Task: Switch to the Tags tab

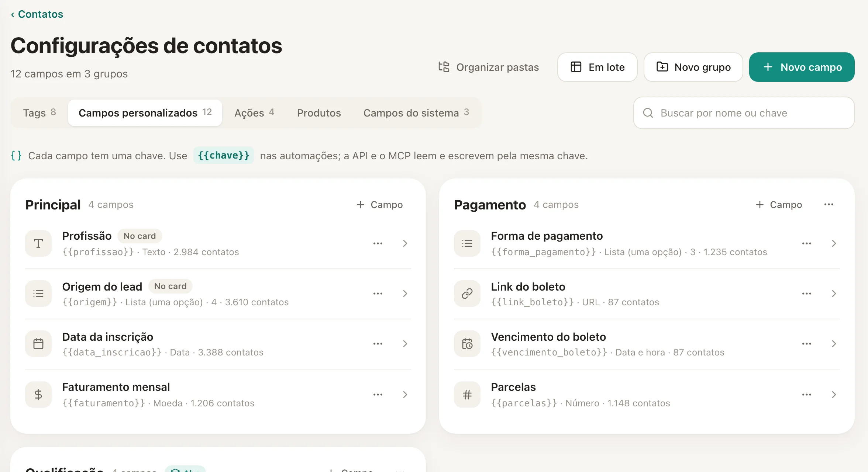Action: tap(39, 113)
